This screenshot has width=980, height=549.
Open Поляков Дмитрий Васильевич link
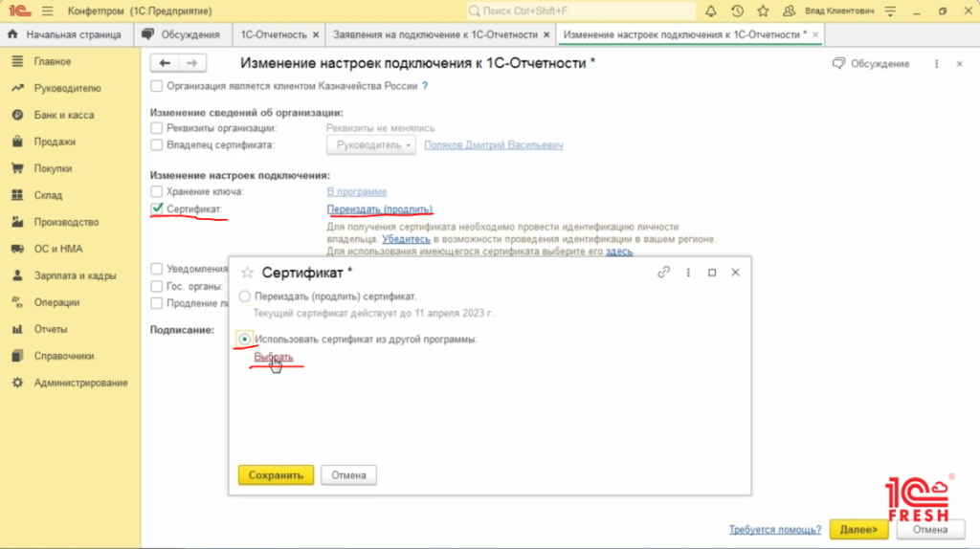click(x=494, y=144)
